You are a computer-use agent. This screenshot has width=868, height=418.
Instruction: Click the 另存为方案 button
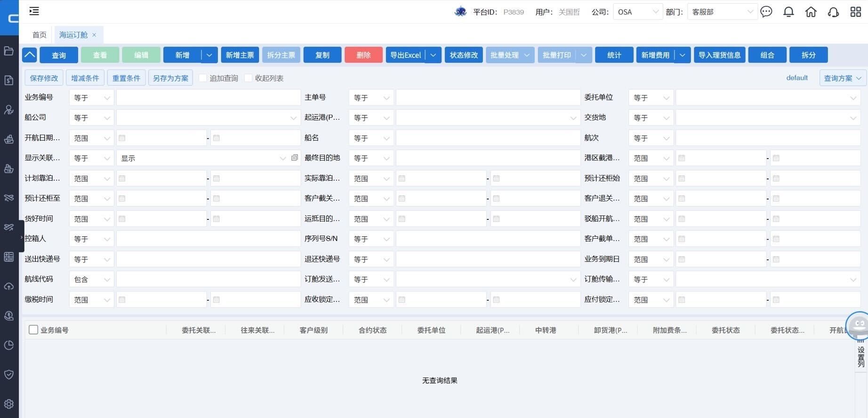point(170,78)
